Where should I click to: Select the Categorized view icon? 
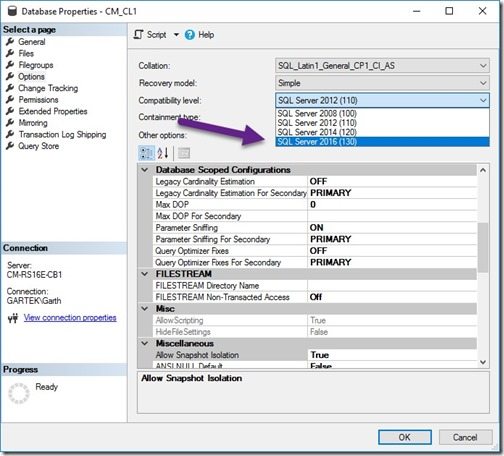coord(146,153)
